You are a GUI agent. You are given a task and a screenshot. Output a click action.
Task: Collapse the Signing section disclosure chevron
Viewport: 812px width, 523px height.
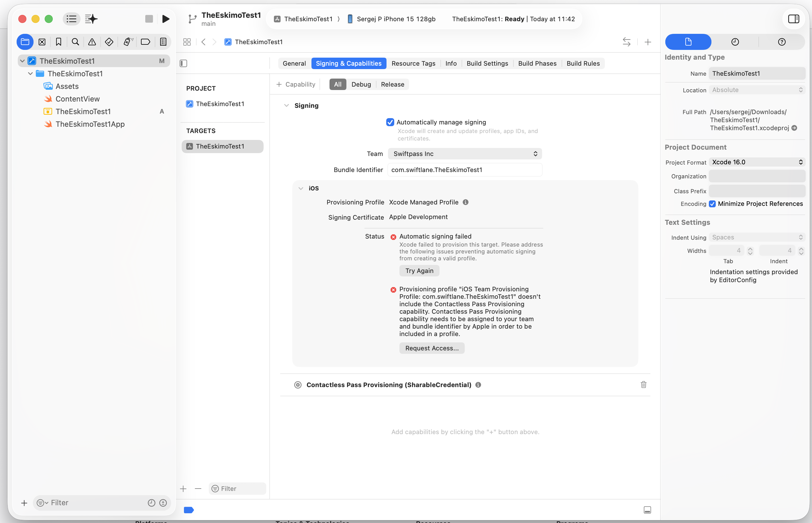coord(287,106)
